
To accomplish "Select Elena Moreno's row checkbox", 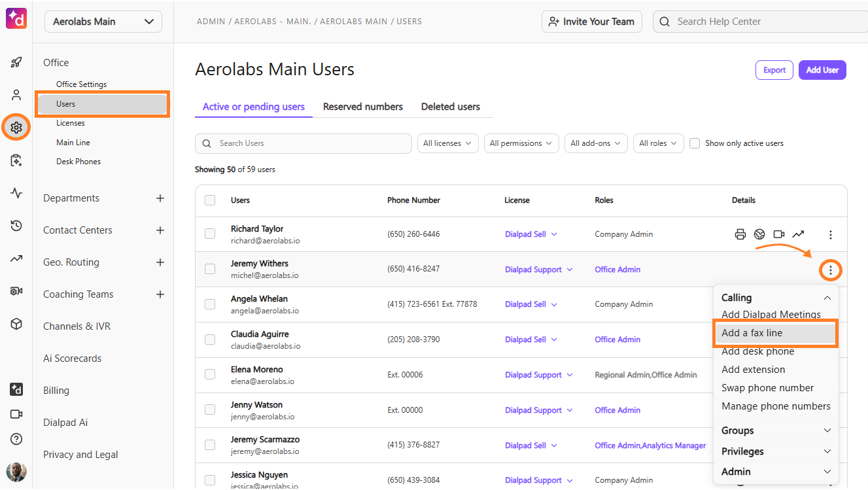I will 210,374.
